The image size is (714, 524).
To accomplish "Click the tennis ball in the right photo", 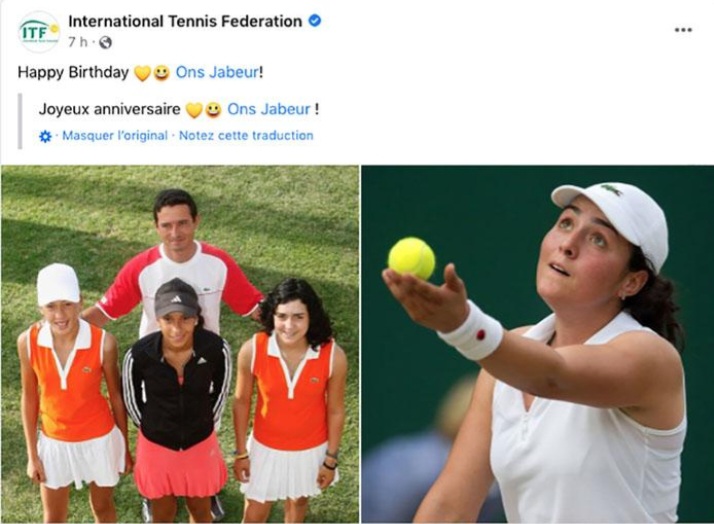I will click(x=412, y=258).
